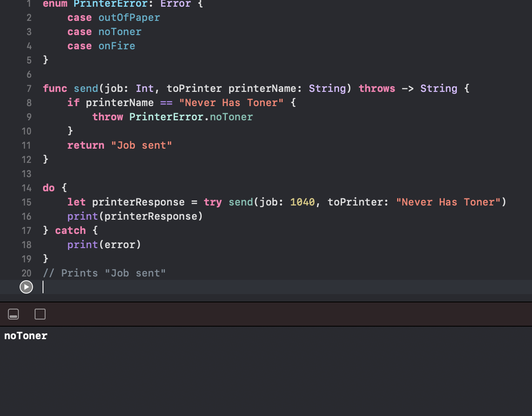
Task: Click line number 20 in the gutter
Action: (x=27, y=273)
